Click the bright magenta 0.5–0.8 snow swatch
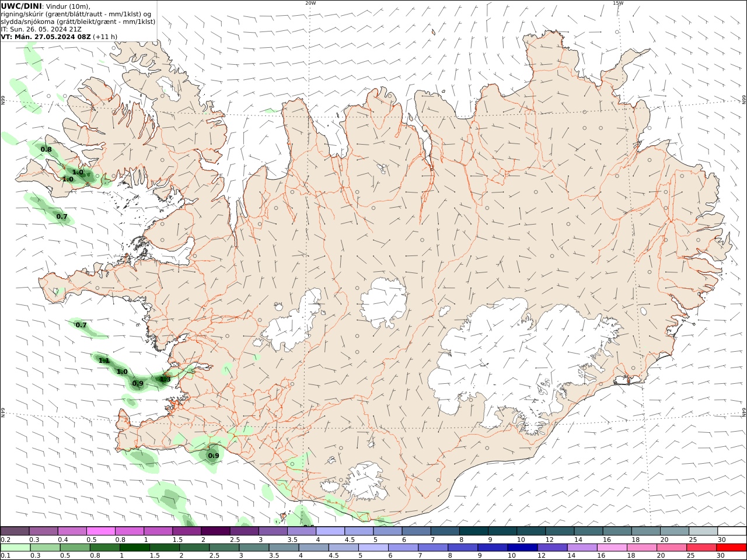This screenshot has height=560, width=747. tap(100, 531)
